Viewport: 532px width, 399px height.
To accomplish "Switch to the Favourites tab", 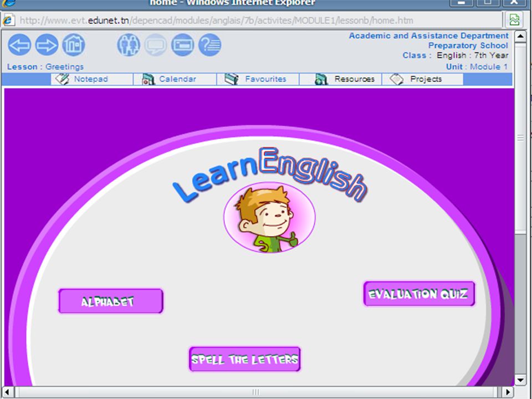I will coord(258,79).
